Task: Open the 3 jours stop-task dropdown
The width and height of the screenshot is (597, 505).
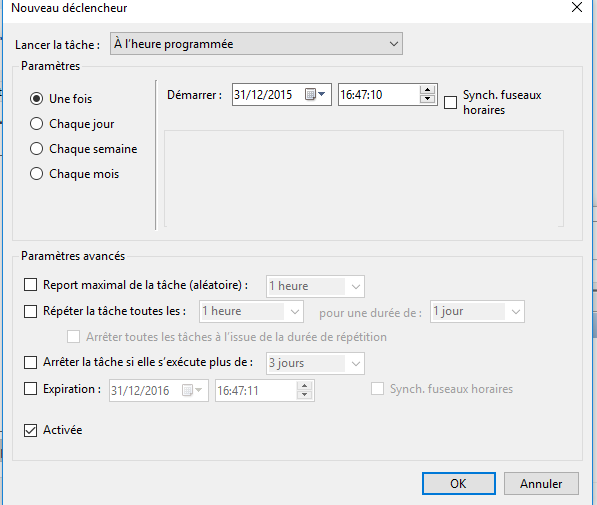Action: click(x=315, y=363)
